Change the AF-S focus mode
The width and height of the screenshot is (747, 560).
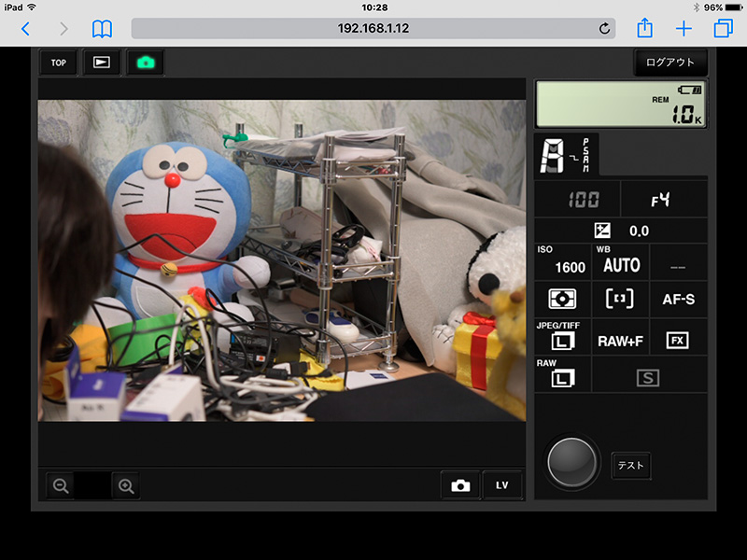(679, 299)
